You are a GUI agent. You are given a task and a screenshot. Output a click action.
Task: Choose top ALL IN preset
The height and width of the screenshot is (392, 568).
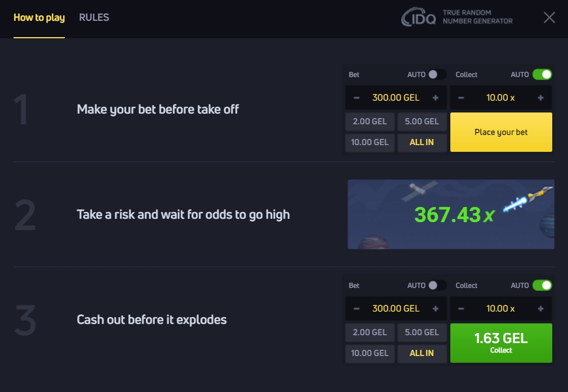[x=422, y=142]
